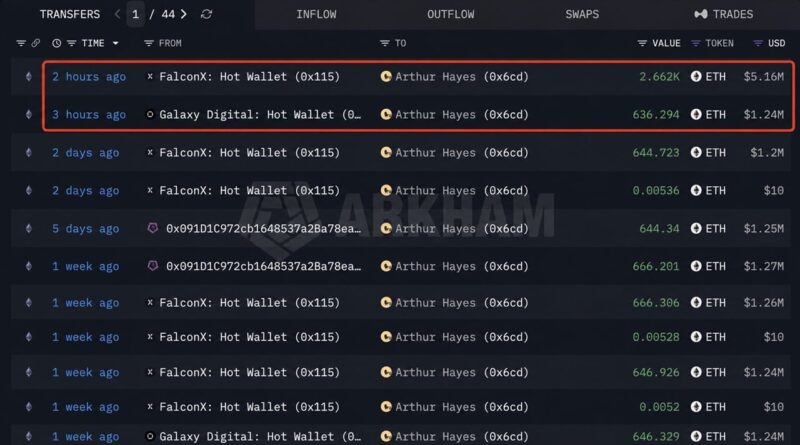800x445 pixels.
Task: Open the '5 days ago' transaction link
Action: (x=85, y=228)
